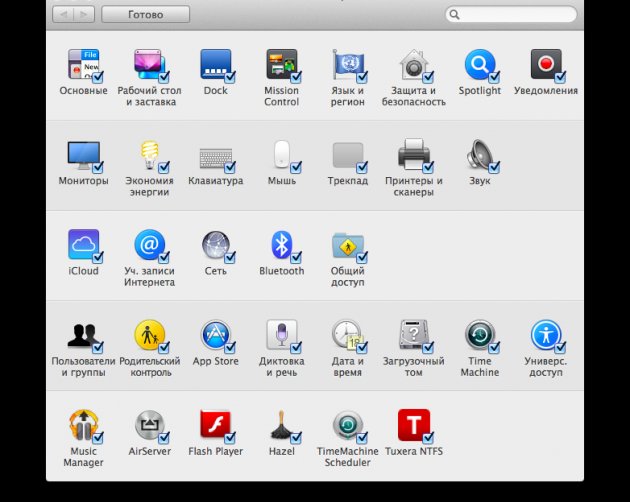The height and width of the screenshot is (502, 630).
Task: Click the Dock preferences icon
Action: click(x=216, y=64)
